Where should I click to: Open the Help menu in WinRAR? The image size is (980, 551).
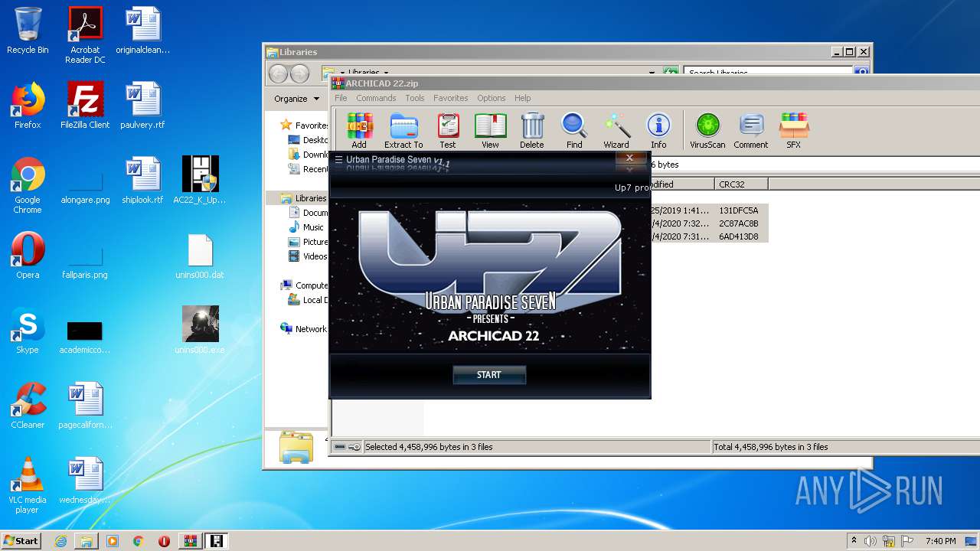523,98
